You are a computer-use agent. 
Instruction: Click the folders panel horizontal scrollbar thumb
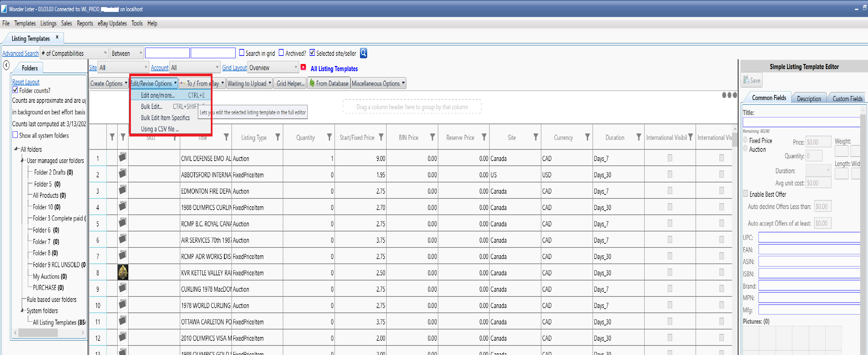(38, 333)
